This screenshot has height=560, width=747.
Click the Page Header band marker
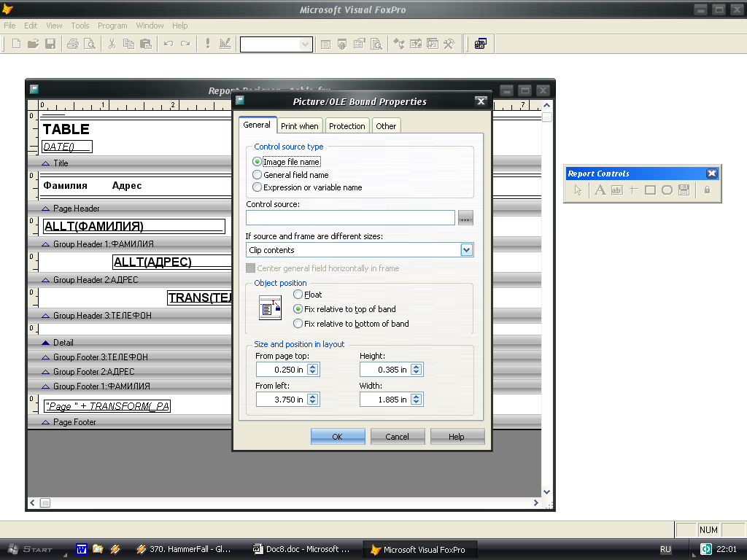coord(46,209)
